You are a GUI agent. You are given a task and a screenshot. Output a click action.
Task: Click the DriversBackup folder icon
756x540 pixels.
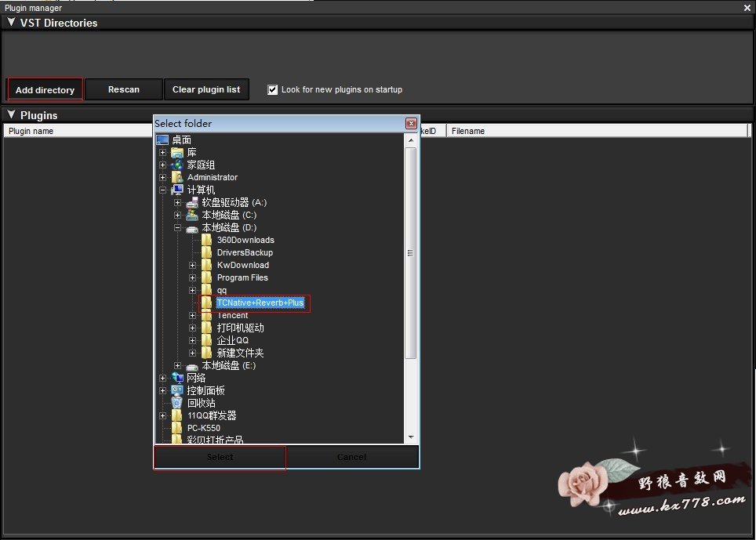(206, 252)
